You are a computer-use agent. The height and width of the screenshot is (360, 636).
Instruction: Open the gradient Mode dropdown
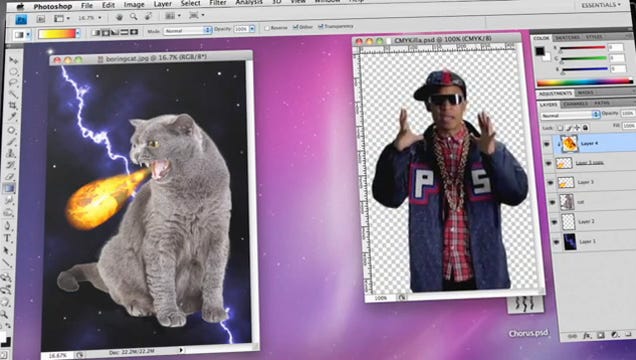point(187,30)
